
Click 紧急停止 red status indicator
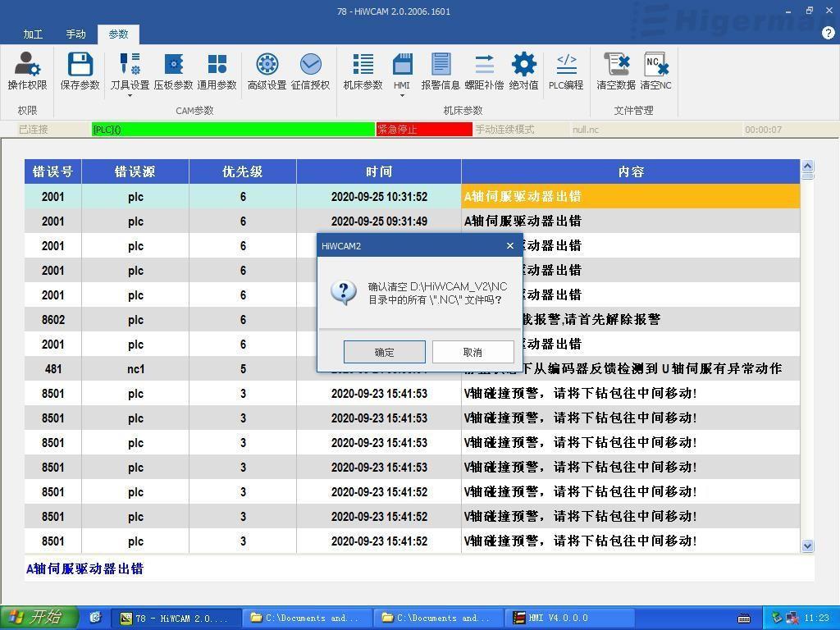coord(424,129)
